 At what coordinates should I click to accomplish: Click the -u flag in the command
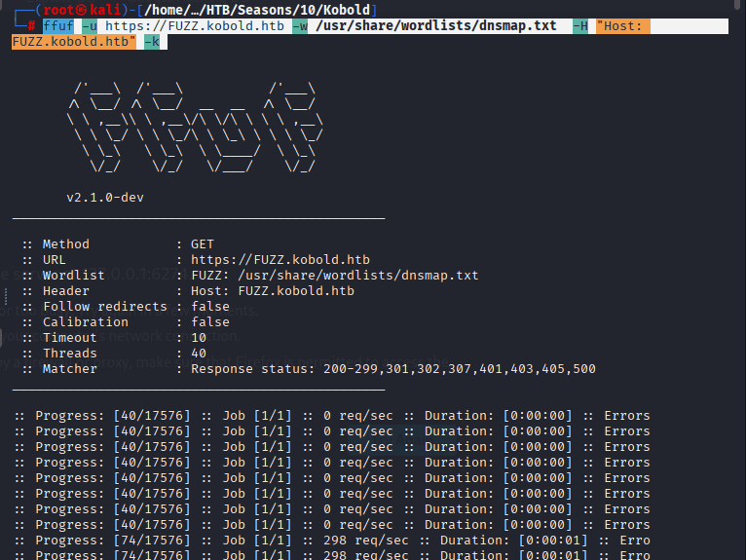click(89, 26)
